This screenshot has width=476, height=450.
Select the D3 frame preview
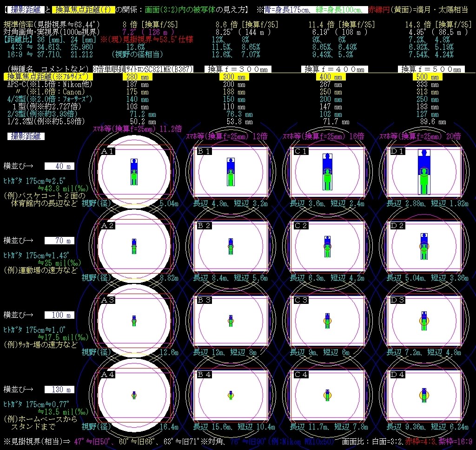[424, 321]
